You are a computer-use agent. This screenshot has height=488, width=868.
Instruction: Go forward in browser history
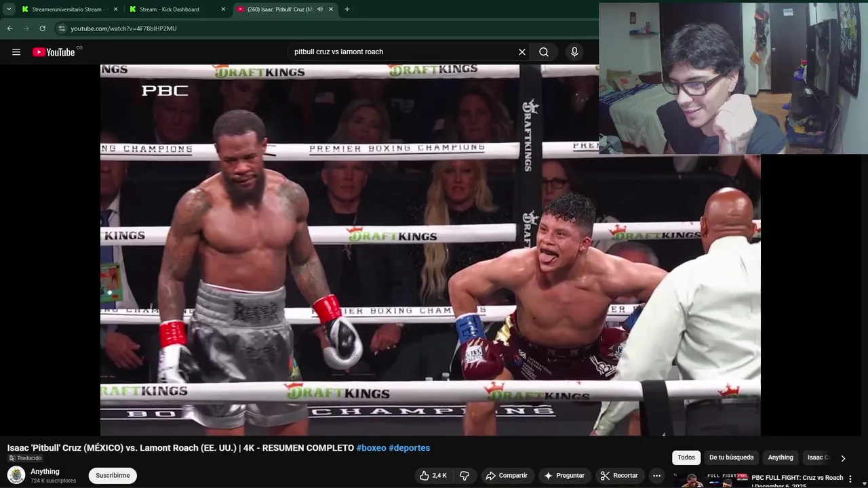point(26,28)
